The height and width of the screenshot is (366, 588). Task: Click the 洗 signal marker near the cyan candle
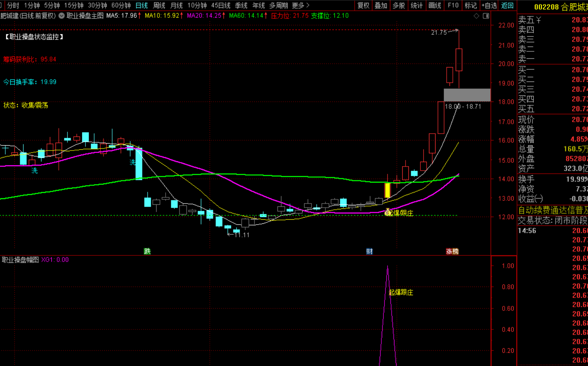[x=133, y=162]
